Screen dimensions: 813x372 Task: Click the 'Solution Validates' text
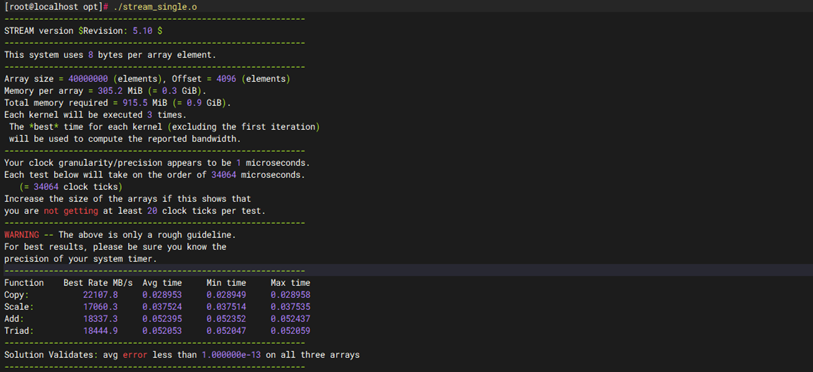[x=49, y=355]
